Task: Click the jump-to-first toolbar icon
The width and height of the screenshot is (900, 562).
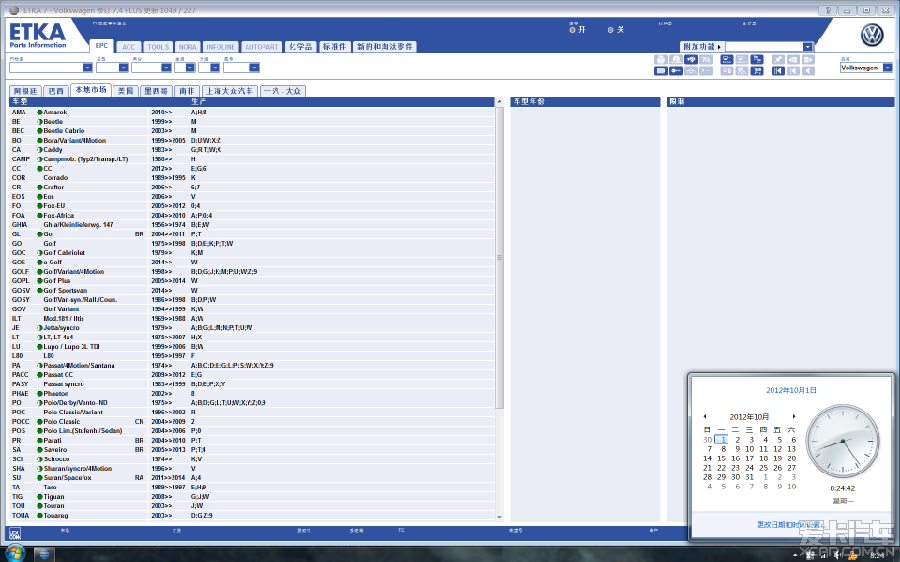Action: tap(778, 71)
